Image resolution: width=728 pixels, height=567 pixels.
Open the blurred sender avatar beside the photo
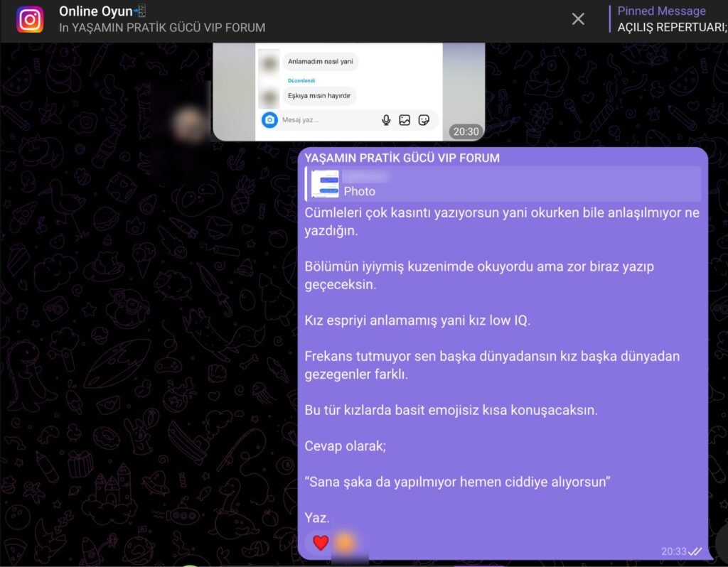189,124
